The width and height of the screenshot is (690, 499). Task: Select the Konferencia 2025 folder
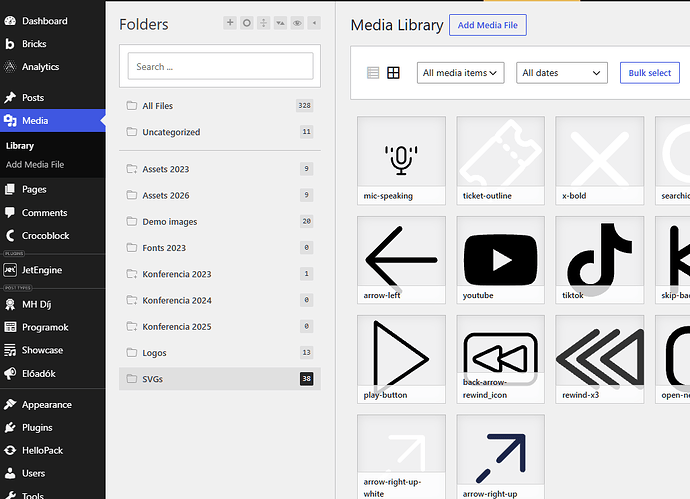click(220, 327)
